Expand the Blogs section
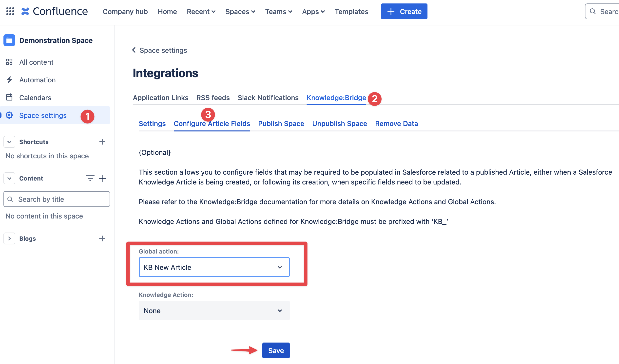The height and width of the screenshot is (364, 619). (9, 238)
